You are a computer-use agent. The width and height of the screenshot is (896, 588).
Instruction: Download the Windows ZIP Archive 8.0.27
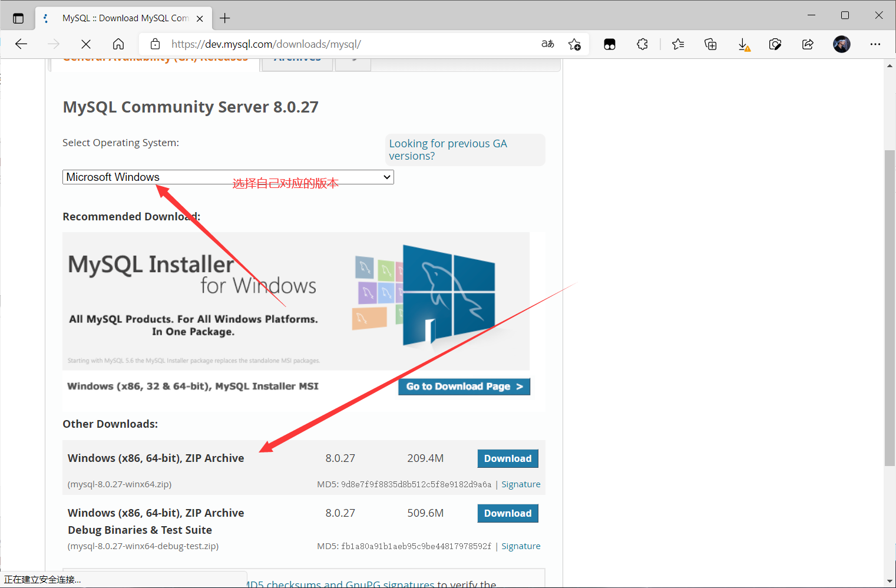point(507,458)
